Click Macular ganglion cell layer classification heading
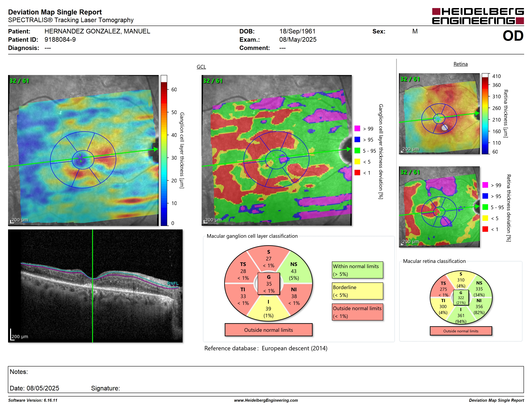The height and width of the screenshot is (411, 532). coord(252,236)
